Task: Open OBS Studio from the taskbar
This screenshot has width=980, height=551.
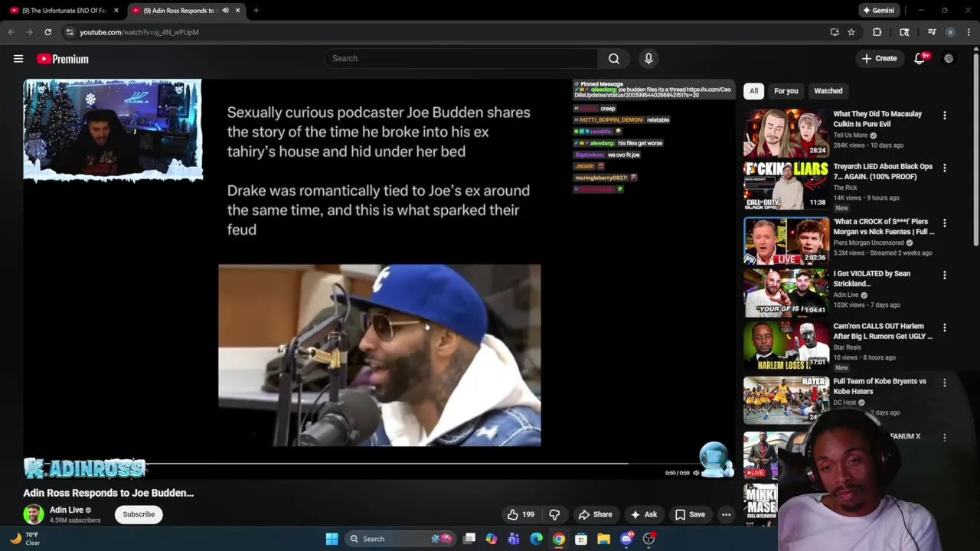Action: [648, 539]
